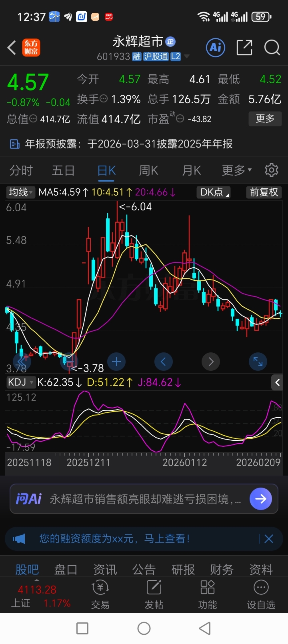Dismiss the 融资额度 banner
Viewport: 288px width, 644px height.
269,539
